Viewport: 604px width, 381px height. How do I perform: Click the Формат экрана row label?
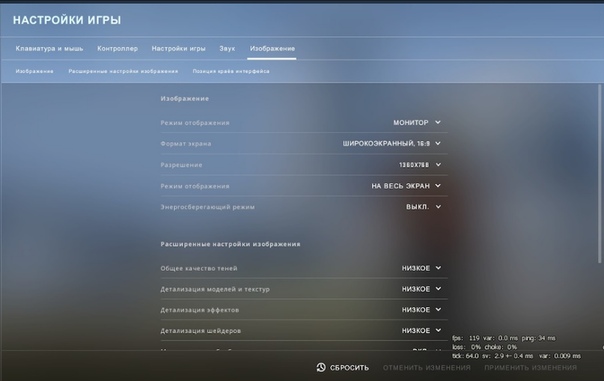[186, 144]
